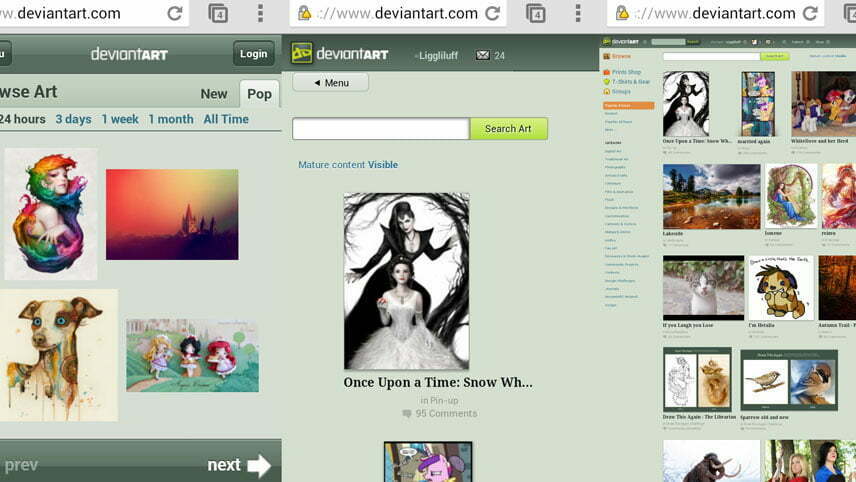Click green deviantART logo icon next to Liggliluff
The width and height of the screenshot is (856, 482).
[302, 53]
